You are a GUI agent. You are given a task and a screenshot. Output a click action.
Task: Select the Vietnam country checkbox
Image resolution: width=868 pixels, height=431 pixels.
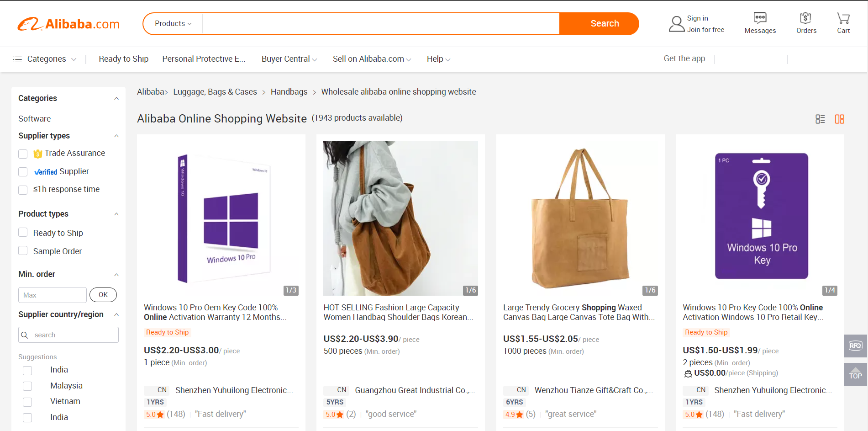27,402
